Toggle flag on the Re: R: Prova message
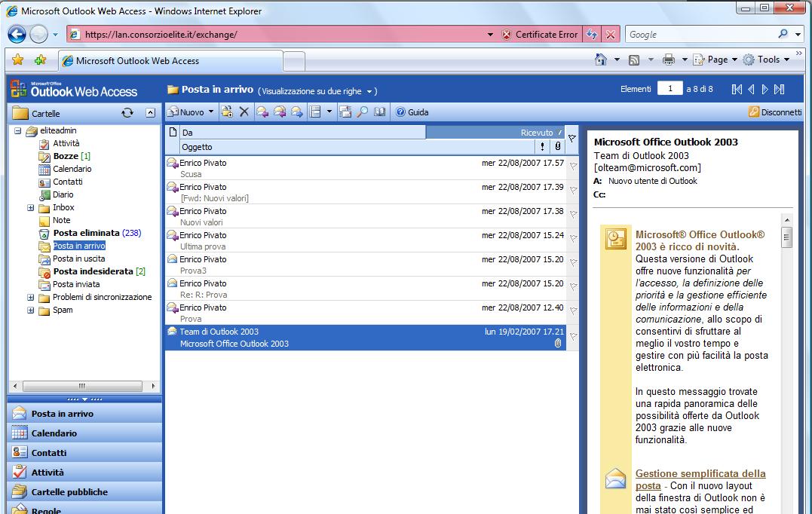The height and width of the screenshot is (514, 812). click(x=573, y=286)
